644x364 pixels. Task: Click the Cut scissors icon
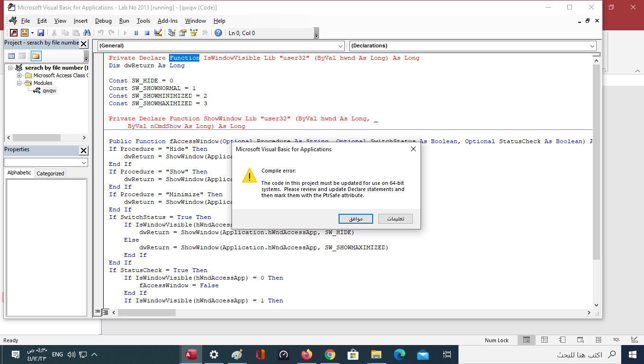[x=54, y=33]
